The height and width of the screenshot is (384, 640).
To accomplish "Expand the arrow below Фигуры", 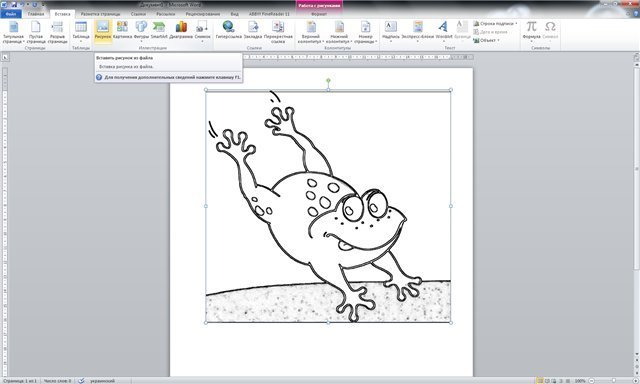I will click(141, 42).
